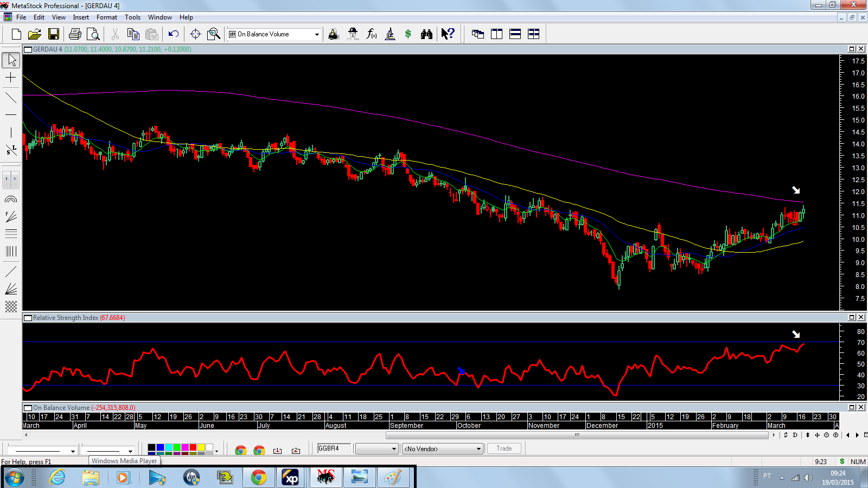Open a file with the folder icon
868x488 pixels.
35,34
